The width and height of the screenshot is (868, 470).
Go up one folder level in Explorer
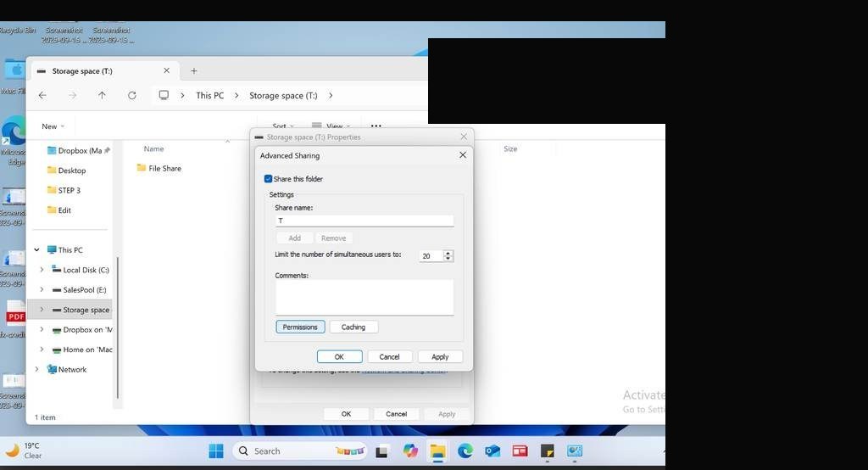click(102, 95)
